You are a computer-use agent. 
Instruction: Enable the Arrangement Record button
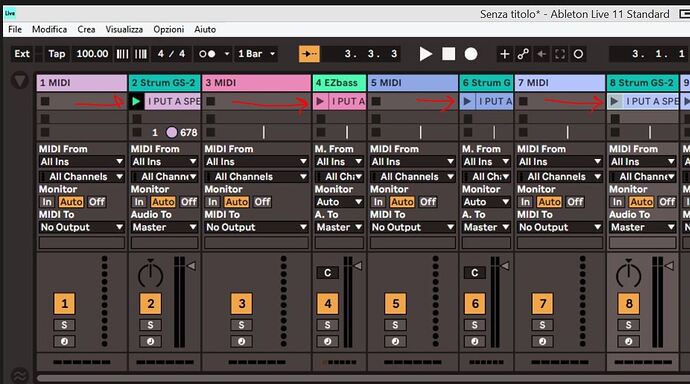[471, 54]
